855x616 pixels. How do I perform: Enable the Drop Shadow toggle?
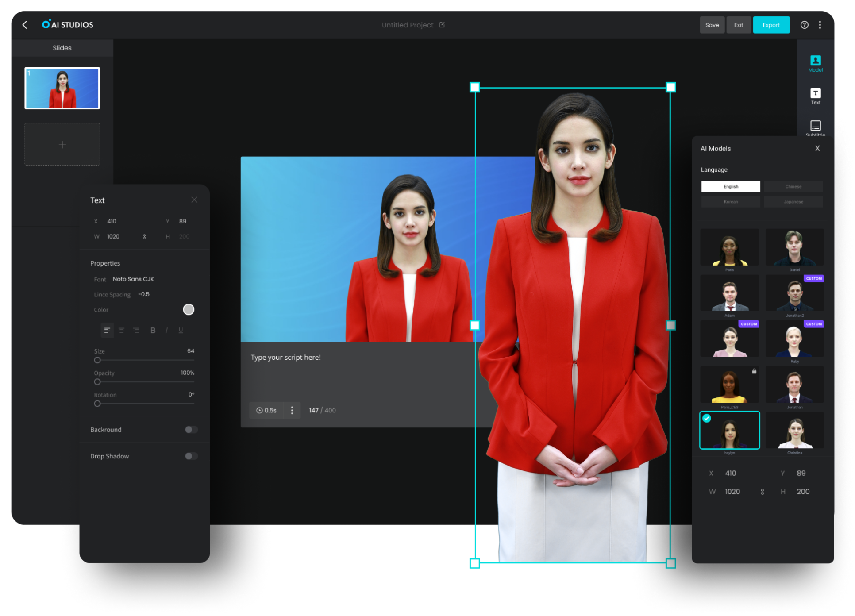coord(191,456)
